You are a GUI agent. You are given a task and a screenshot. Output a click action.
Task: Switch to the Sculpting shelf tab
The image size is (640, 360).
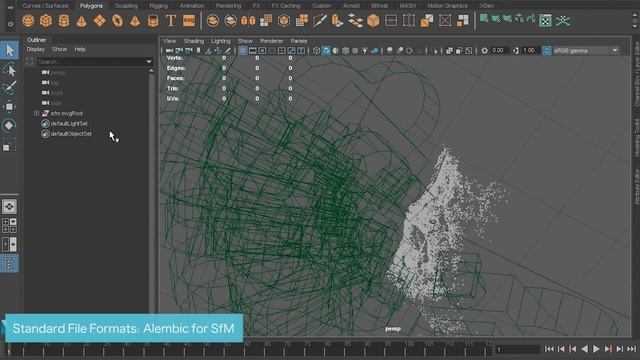pyautogui.click(x=126, y=6)
